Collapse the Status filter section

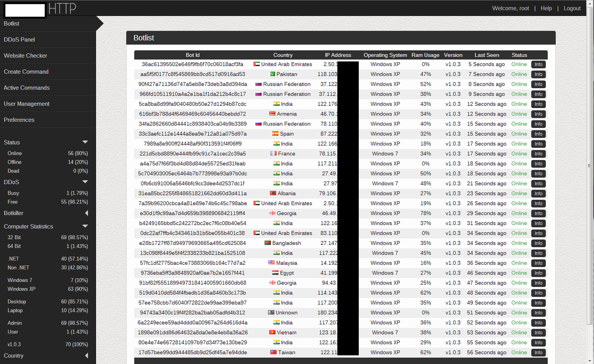(x=85, y=142)
